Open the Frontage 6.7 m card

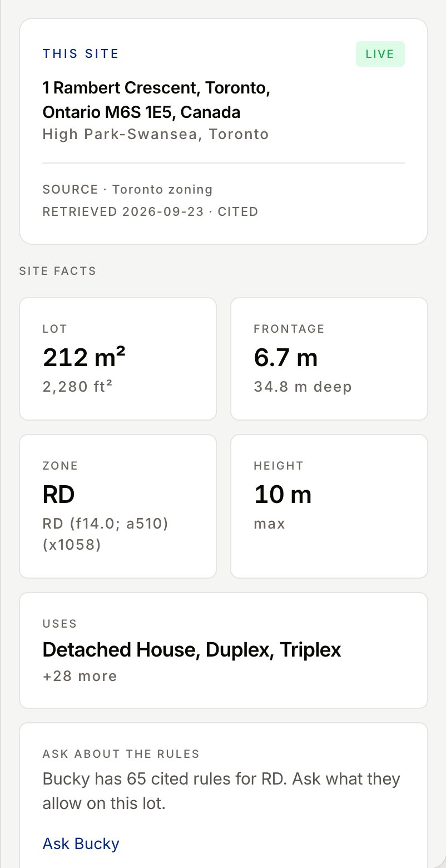tap(329, 359)
